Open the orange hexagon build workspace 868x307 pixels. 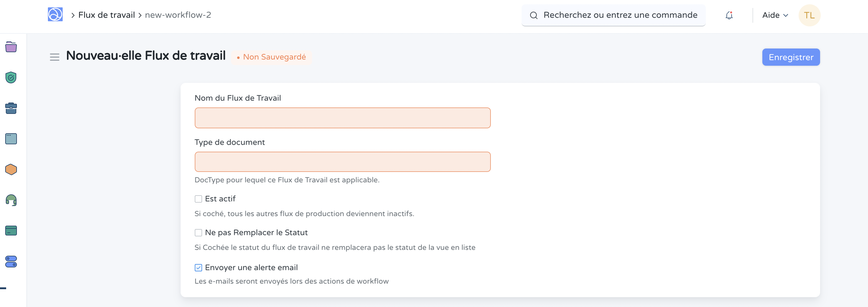[11, 169]
